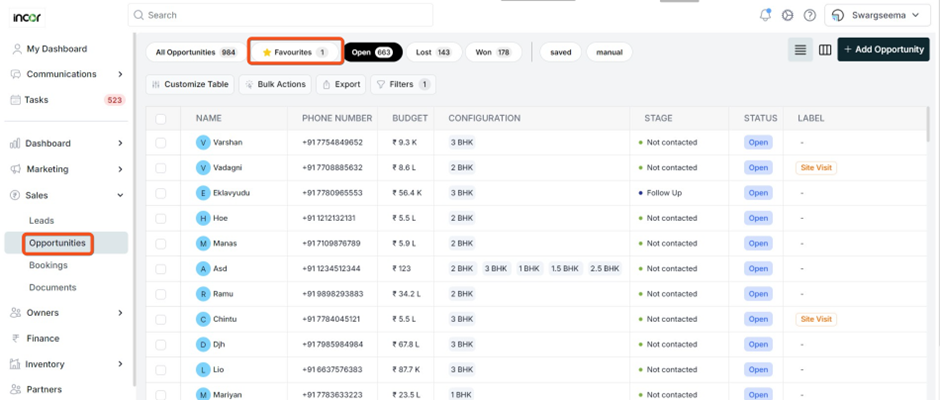Click the Add Opportunity button
940x400 pixels.
click(x=884, y=50)
